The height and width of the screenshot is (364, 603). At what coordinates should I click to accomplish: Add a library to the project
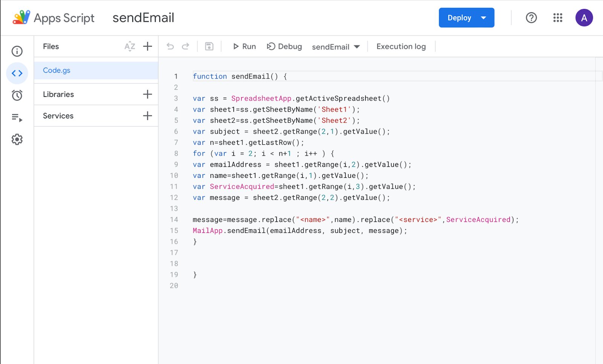click(x=147, y=94)
